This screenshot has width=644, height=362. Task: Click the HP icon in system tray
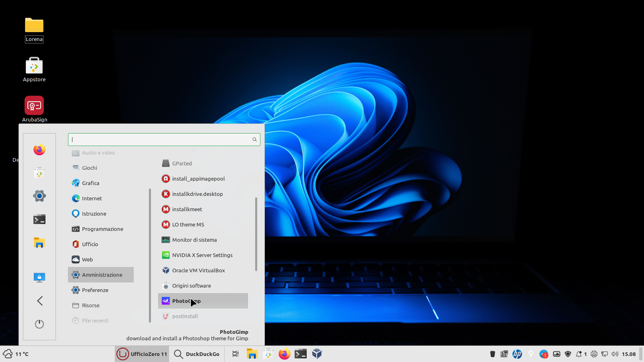pos(517,354)
